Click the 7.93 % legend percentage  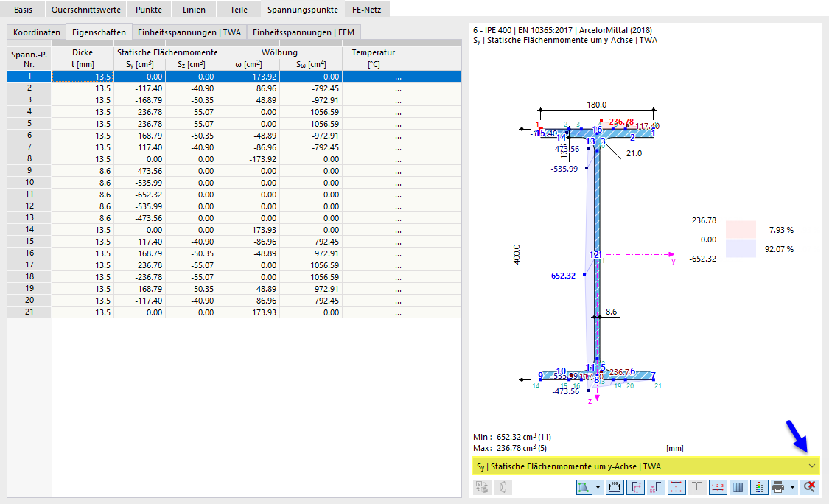(x=781, y=230)
